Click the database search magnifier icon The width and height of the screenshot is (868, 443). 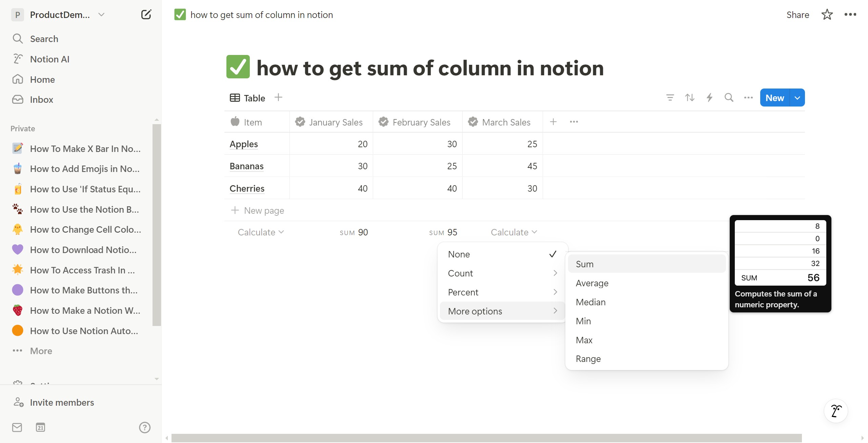point(729,98)
